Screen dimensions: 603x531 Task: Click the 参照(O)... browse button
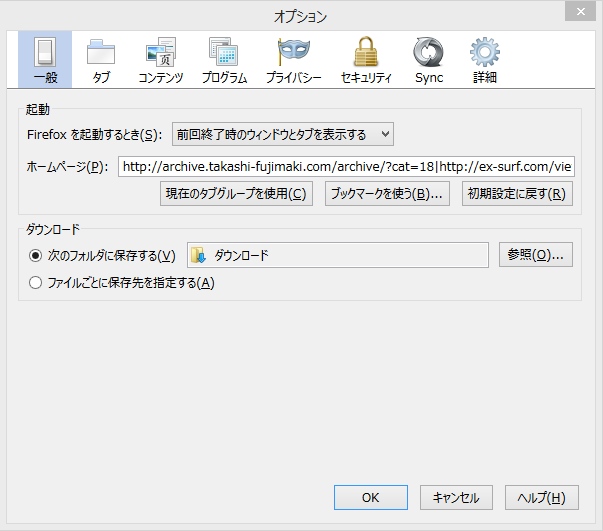536,255
